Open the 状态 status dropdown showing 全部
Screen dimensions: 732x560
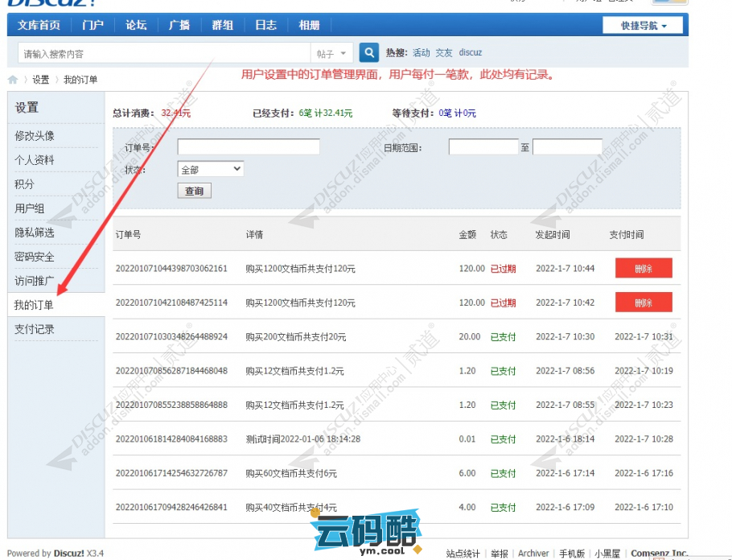tap(211, 170)
